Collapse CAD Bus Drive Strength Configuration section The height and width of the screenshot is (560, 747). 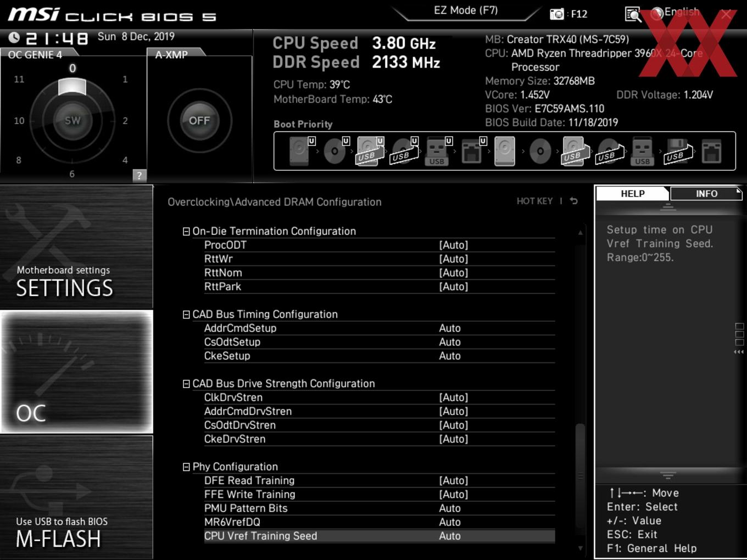186,384
